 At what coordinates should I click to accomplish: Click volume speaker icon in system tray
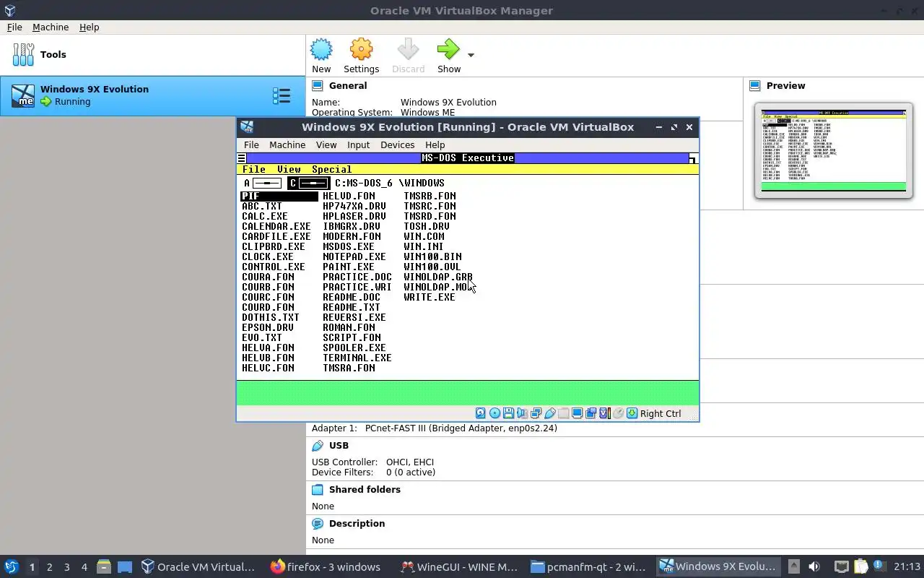[x=814, y=567]
